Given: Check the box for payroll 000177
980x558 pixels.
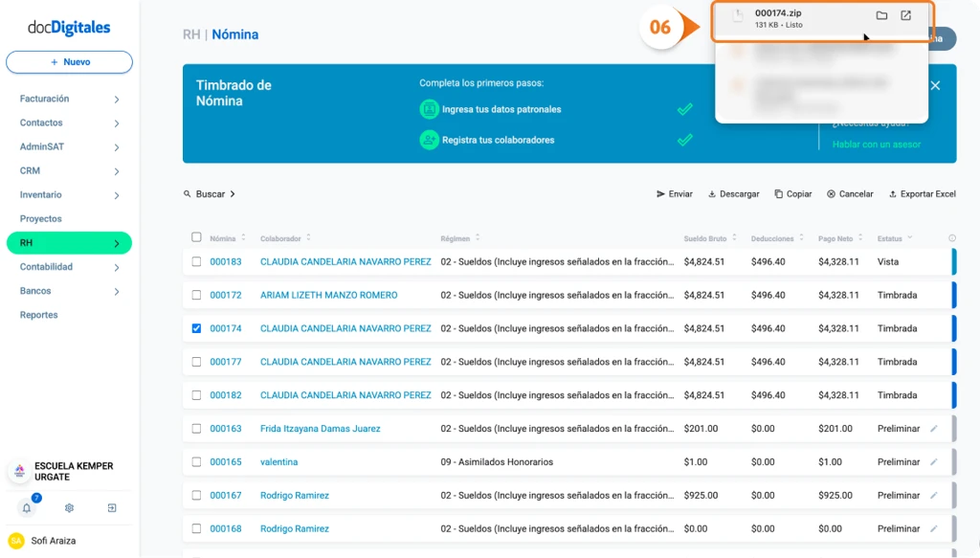Looking at the screenshot, I should pyautogui.click(x=196, y=362).
